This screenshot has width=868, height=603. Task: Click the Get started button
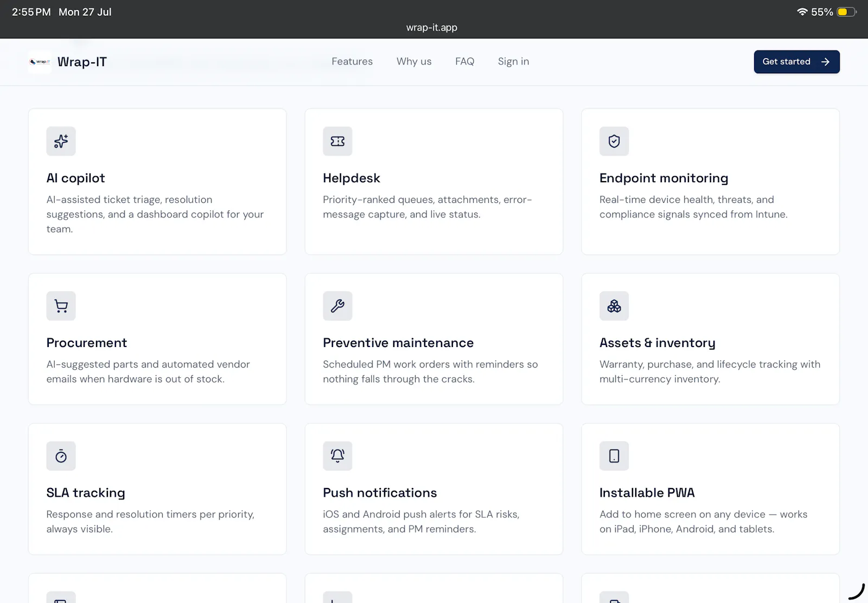796,62
